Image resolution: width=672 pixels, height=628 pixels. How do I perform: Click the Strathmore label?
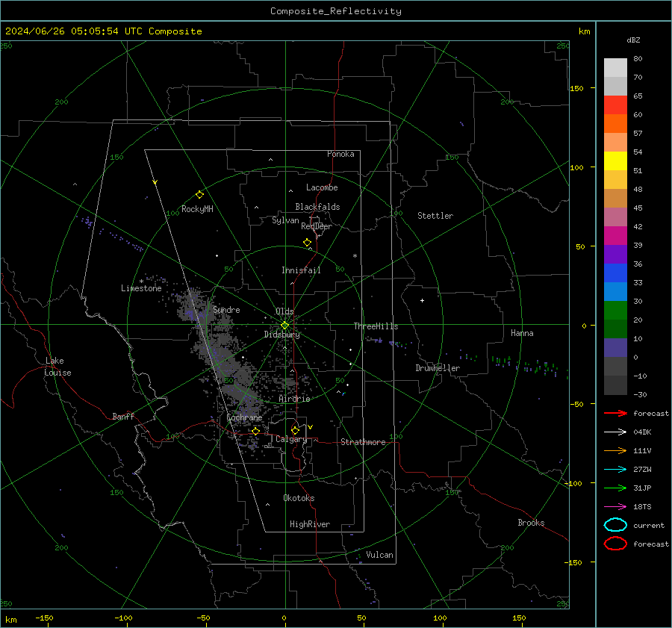point(363,442)
